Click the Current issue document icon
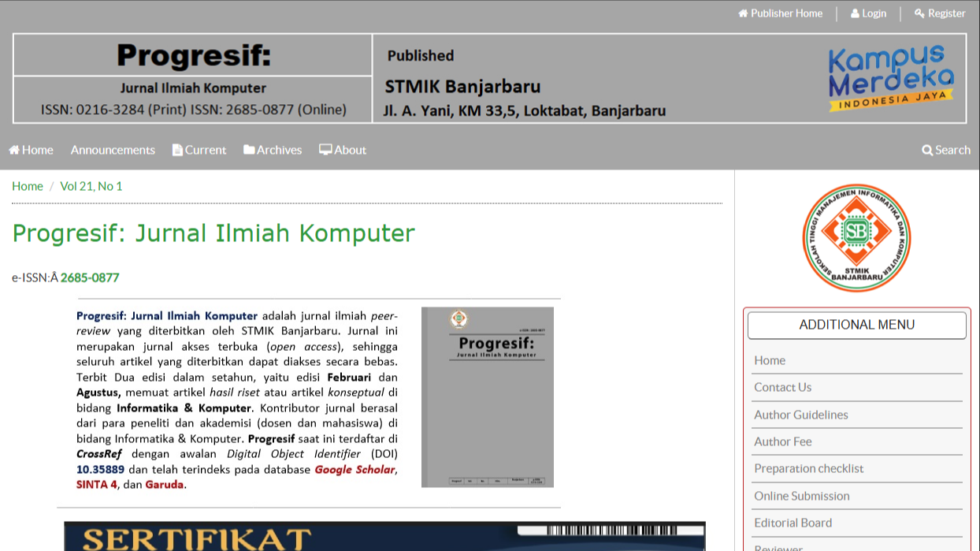This screenshot has height=551, width=980. 177,150
